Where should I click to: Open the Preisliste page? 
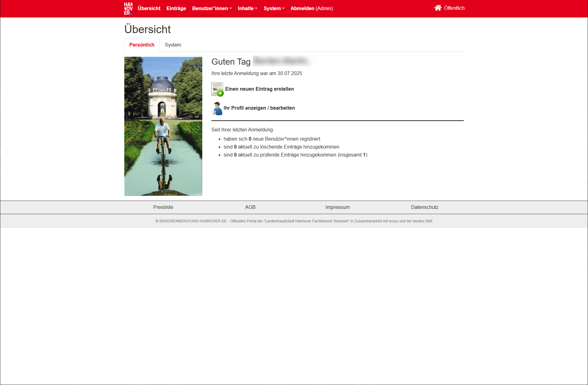(163, 207)
